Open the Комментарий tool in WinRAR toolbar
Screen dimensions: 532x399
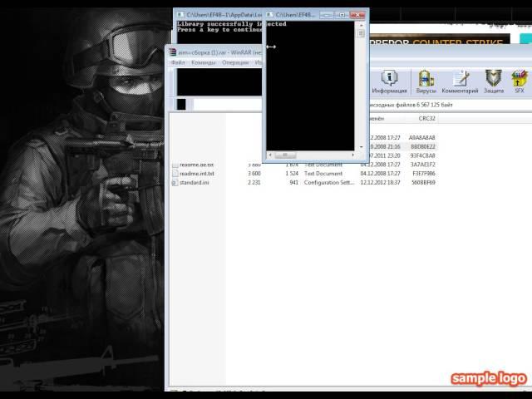460,81
